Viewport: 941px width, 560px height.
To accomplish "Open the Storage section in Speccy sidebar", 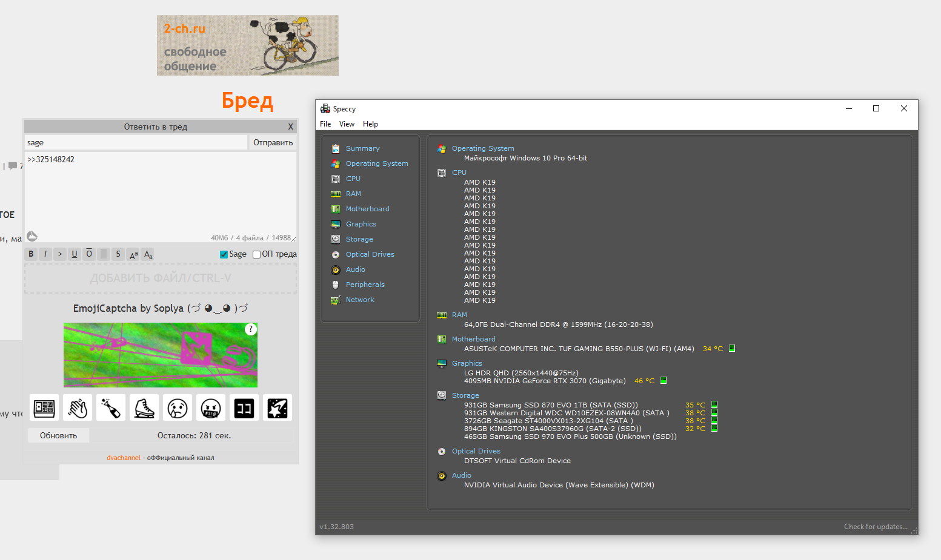I will tap(359, 239).
